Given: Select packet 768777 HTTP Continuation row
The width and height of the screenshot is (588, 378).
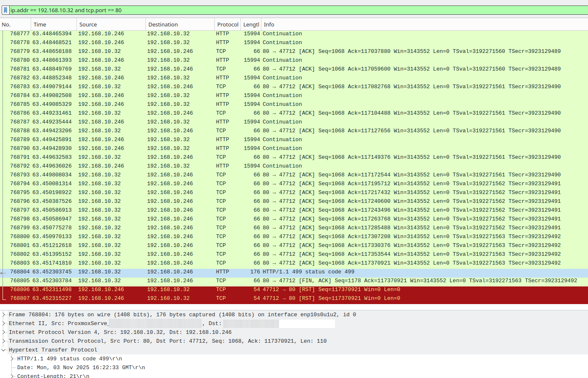Looking at the screenshot, I should (294, 34).
